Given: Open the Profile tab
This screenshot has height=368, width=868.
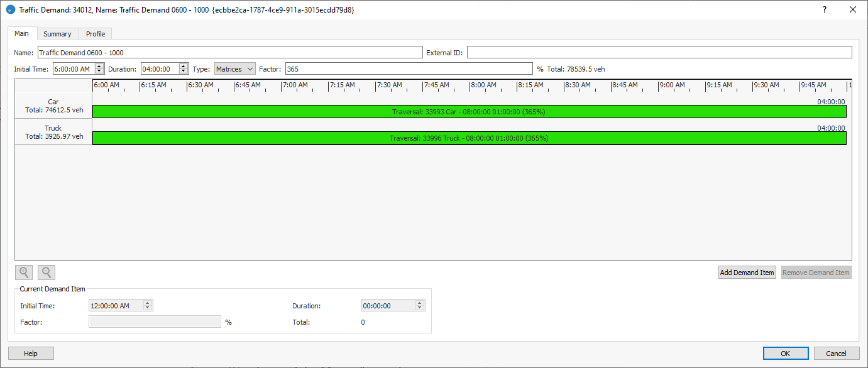Looking at the screenshot, I should coord(96,34).
